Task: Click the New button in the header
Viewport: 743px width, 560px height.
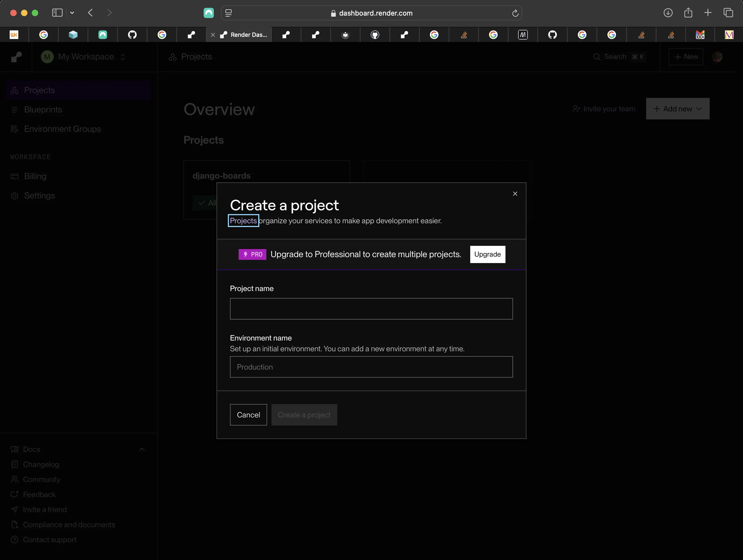Action: (685, 57)
